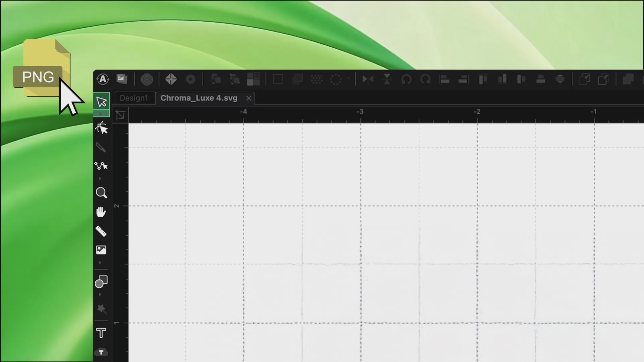
Task: Close the Chroma_Luxe 4.svg tab
Action: click(x=249, y=98)
